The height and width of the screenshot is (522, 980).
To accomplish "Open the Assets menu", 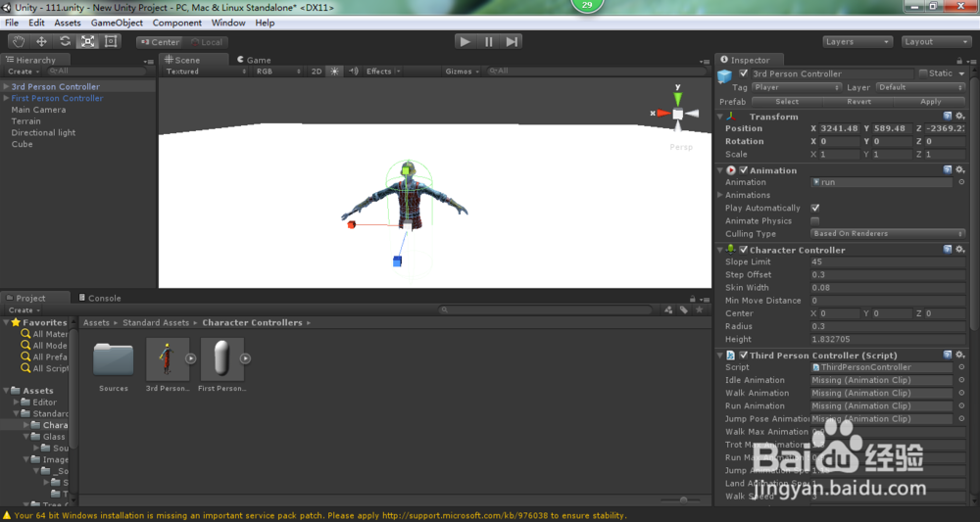I will point(68,23).
